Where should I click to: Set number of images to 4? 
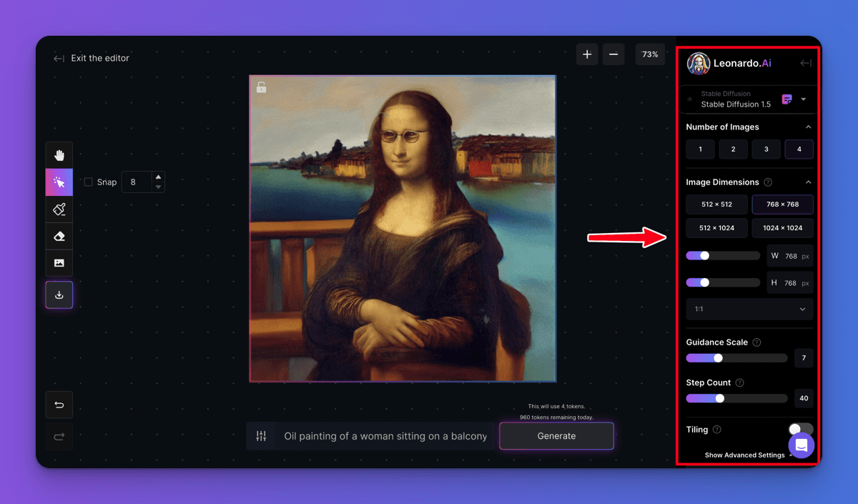(799, 149)
